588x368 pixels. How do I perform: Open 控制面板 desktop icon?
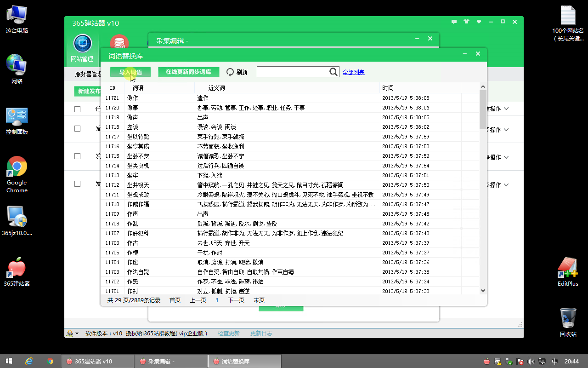coord(17,121)
